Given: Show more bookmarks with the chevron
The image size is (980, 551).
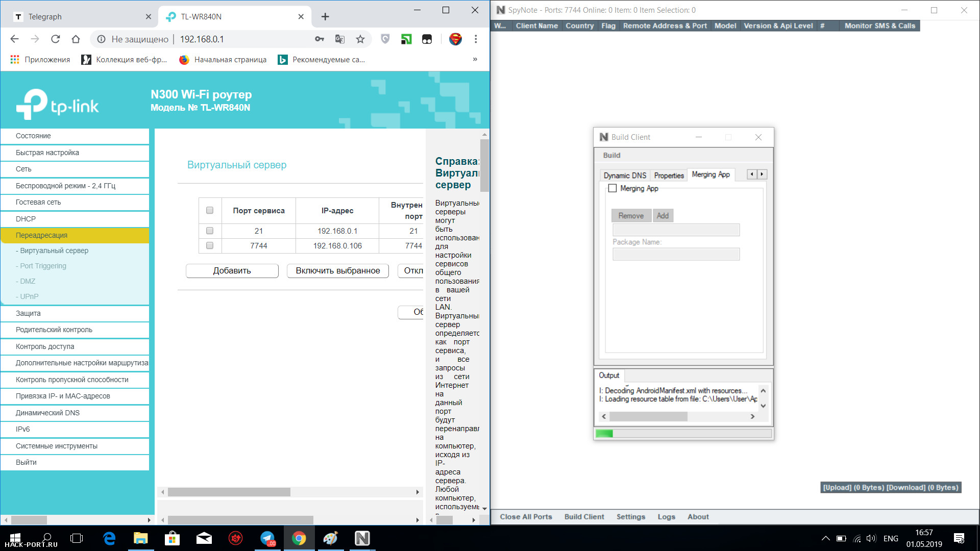Looking at the screenshot, I should 475,59.
